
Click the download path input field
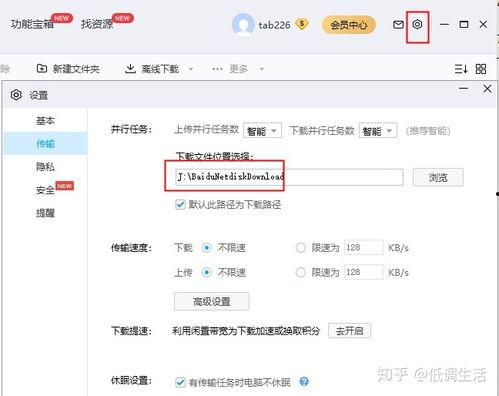tap(289, 177)
